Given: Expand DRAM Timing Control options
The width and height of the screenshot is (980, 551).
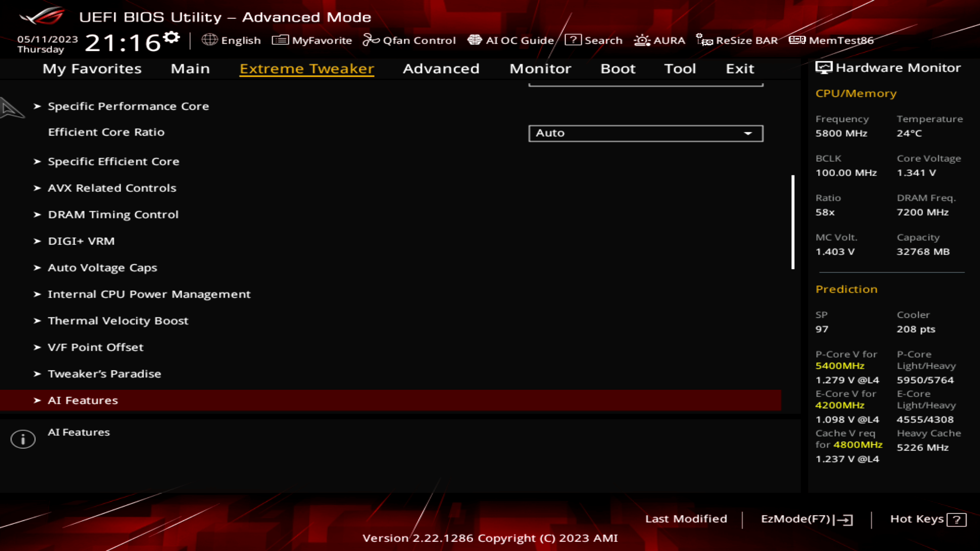Looking at the screenshot, I should (x=113, y=215).
